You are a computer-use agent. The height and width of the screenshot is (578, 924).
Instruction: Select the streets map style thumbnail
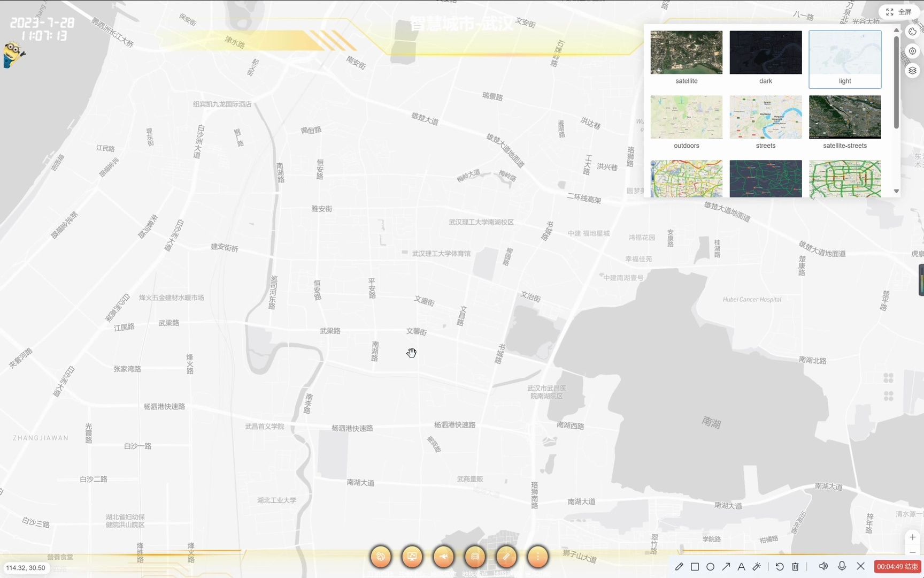765,117
